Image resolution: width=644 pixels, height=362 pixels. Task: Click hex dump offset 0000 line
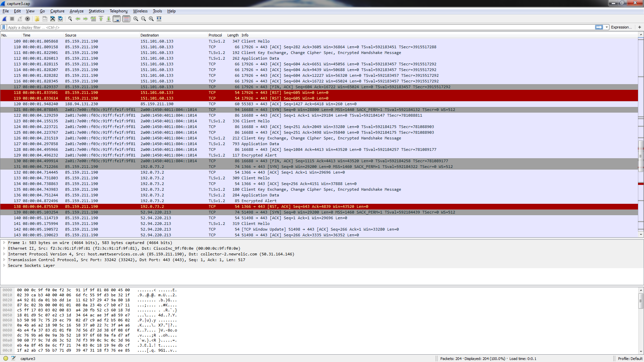click(90, 290)
